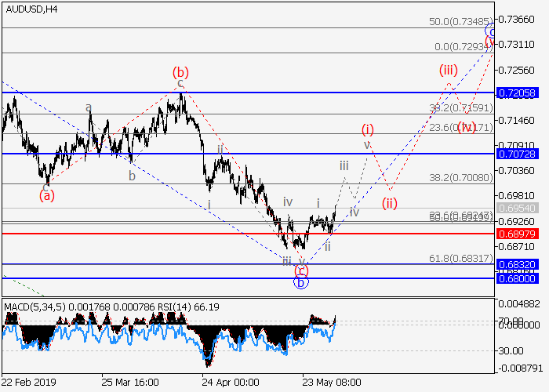Image resolution: width=549 pixels, height=392 pixels.
Task: Select the red (ii) projected wave label
Action: 391,204
